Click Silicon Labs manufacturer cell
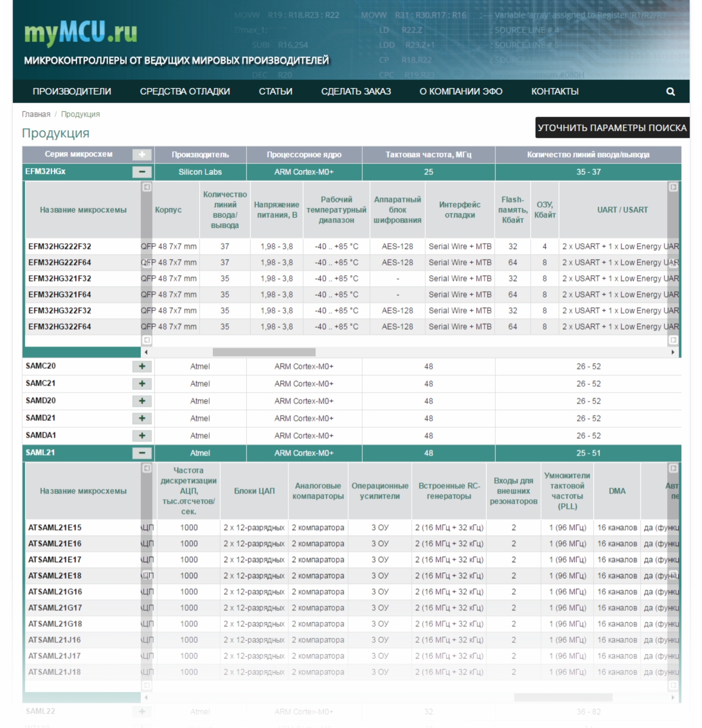The height and width of the screenshot is (728, 702). coord(200,172)
